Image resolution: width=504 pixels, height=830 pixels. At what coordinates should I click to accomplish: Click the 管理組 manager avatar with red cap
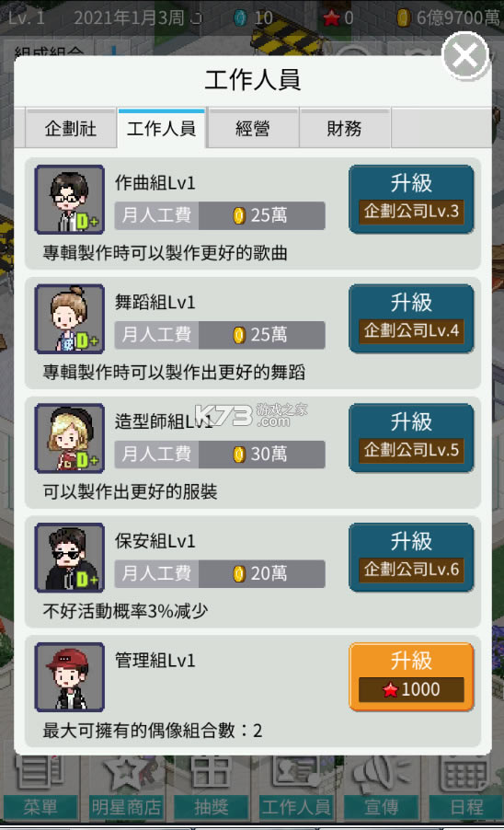click(69, 677)
